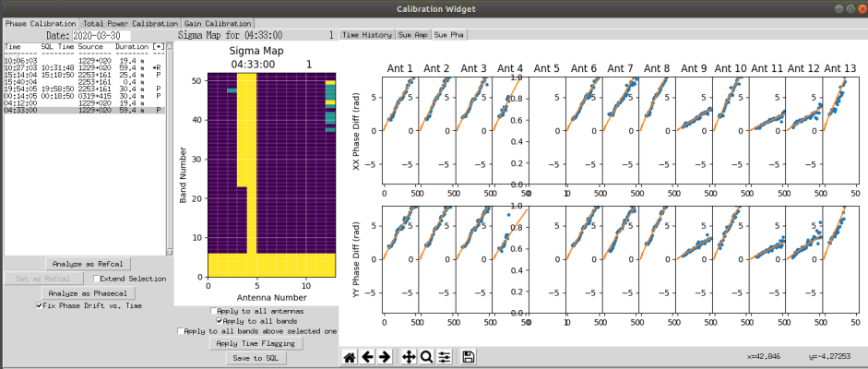Open the Configure subplots sliders icon

pyautogui.click(x=444, y=357)
